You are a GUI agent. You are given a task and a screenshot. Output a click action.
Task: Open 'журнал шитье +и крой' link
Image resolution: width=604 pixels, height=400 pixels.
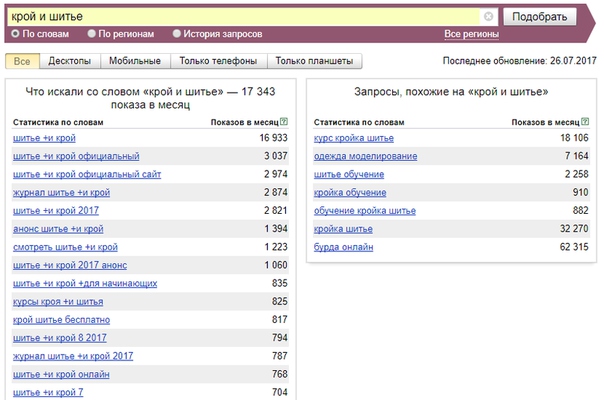62,192
